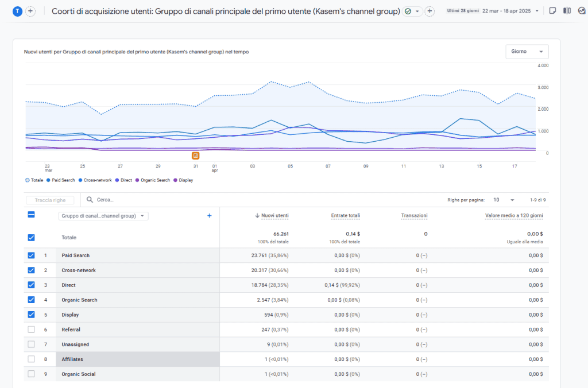The width and height of the screenshot is (588, 388).
Task: Click the green check status icon by the title
Action: tap(408, 11)
